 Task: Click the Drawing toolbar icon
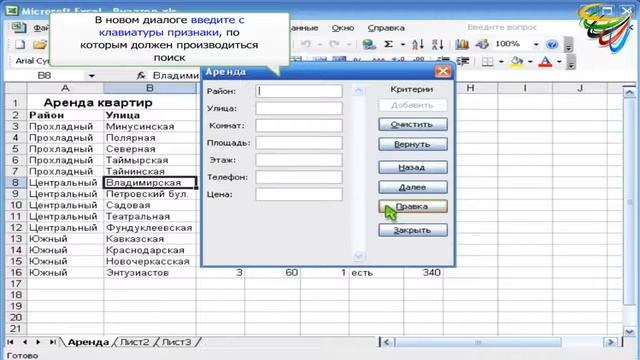482,44
